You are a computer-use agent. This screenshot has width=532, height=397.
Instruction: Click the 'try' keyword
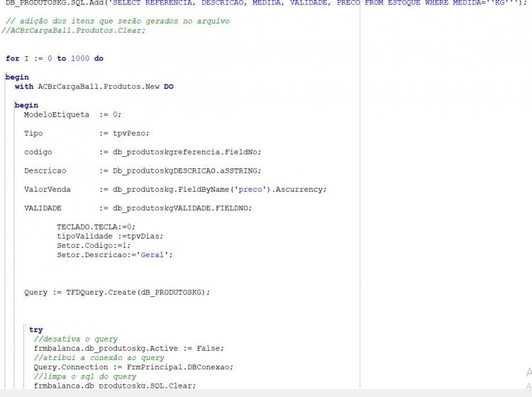pyautogui.click(x=36, y=330)
